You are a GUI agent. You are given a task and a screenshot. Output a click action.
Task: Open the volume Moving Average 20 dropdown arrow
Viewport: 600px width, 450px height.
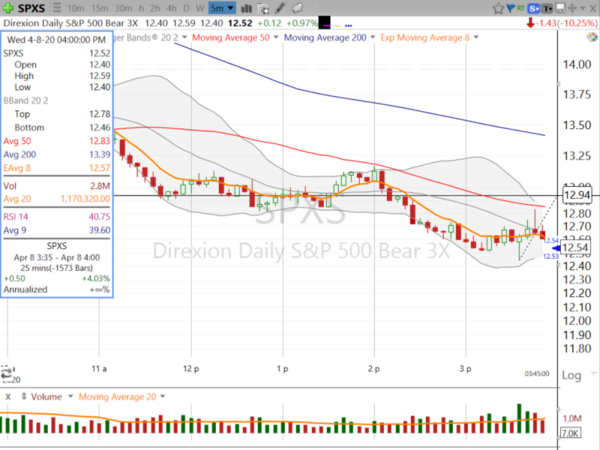click(163, 396)
